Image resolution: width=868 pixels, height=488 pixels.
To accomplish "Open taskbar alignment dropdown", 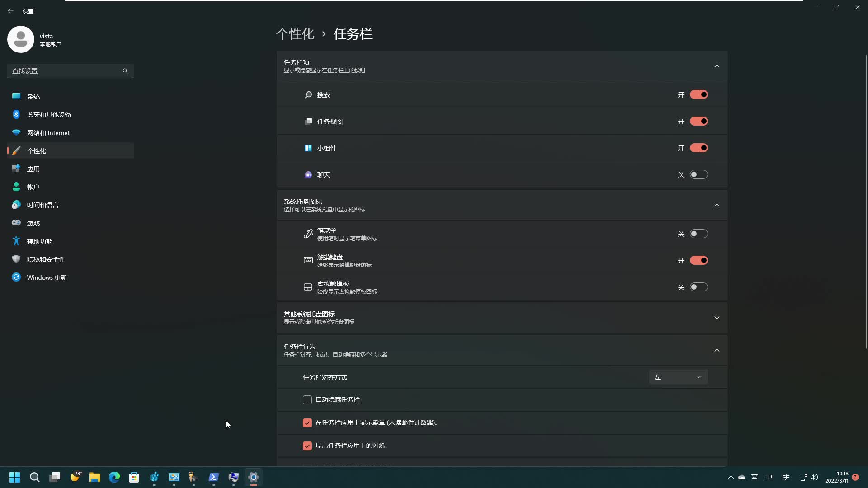I will (x=678, y=377).
